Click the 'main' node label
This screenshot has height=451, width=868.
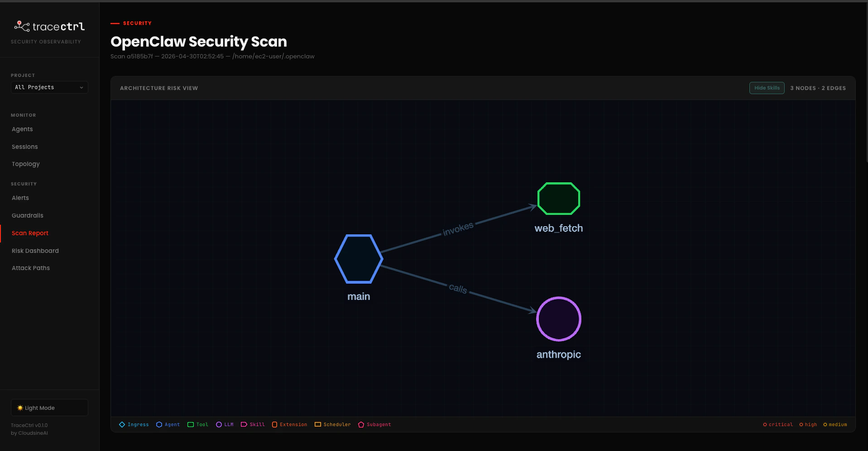pos(359,296)
